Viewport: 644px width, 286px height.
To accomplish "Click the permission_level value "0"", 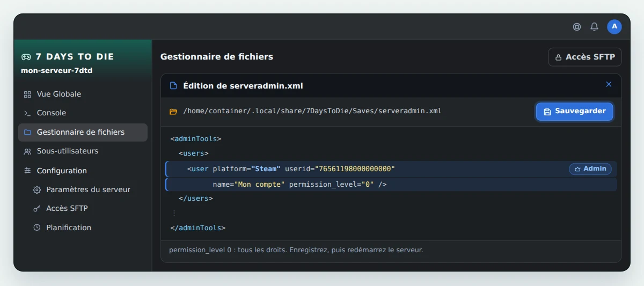I will (x=368, y=185).
